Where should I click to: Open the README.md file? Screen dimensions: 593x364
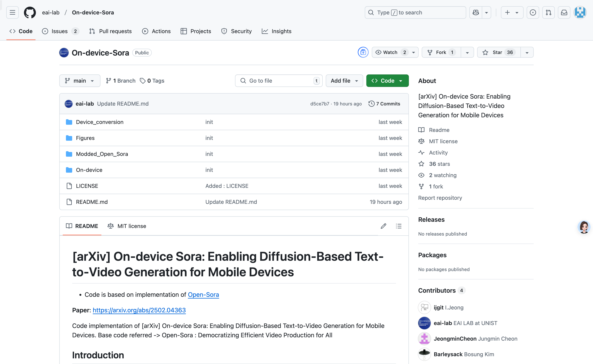[92, 202]
